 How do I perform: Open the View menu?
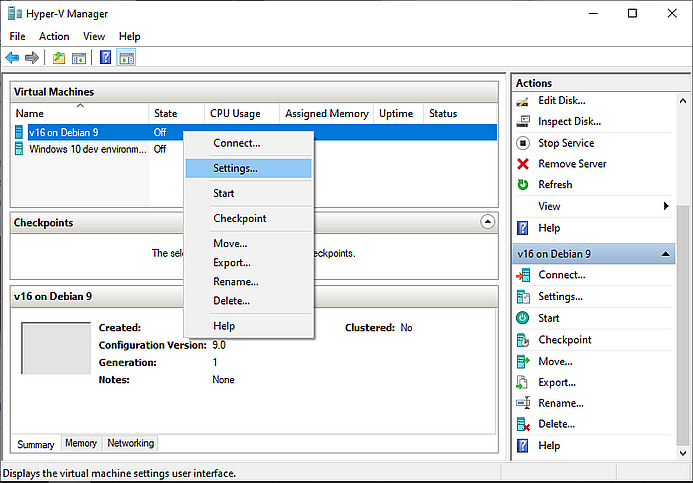(94, 36)
